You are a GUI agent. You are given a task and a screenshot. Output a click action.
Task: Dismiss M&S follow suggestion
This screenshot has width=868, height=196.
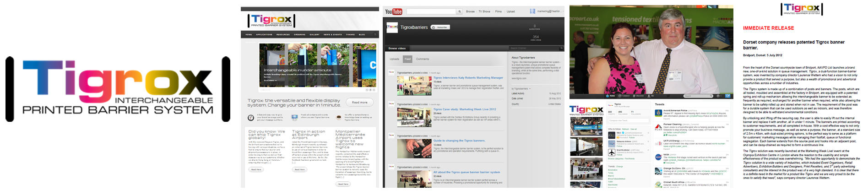[x=648, y=133]
